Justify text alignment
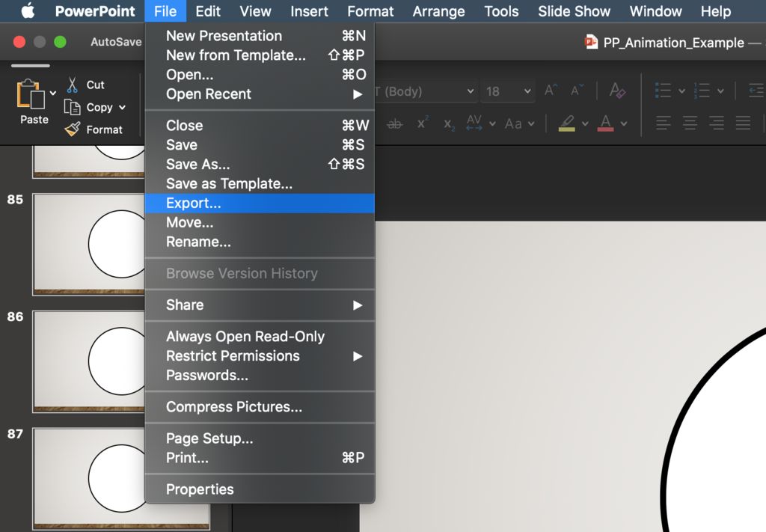 pos(743,123)
